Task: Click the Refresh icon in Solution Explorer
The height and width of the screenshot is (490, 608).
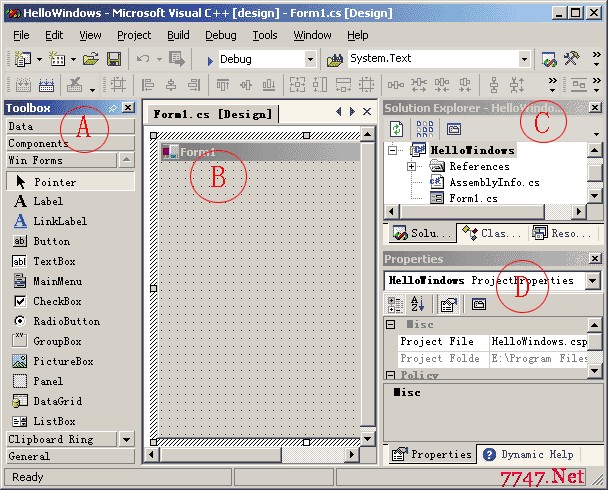Action: 396,129
